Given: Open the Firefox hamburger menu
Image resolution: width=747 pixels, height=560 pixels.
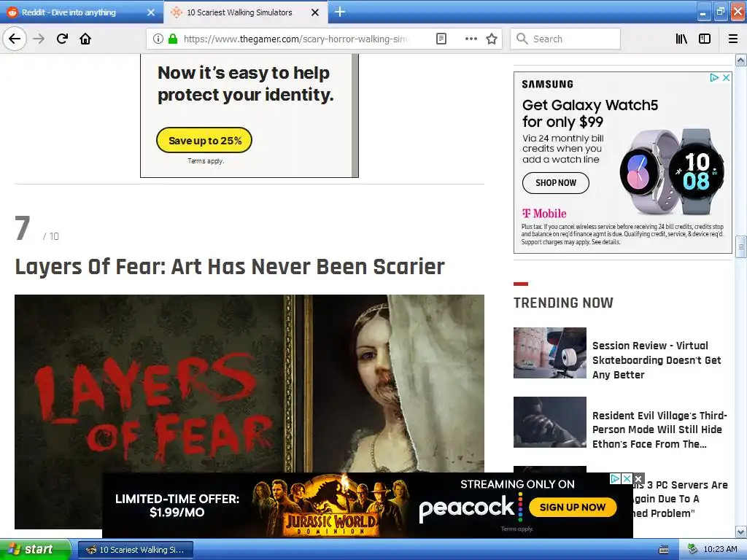Looking at the screenshot, I should tap(733, 39).
